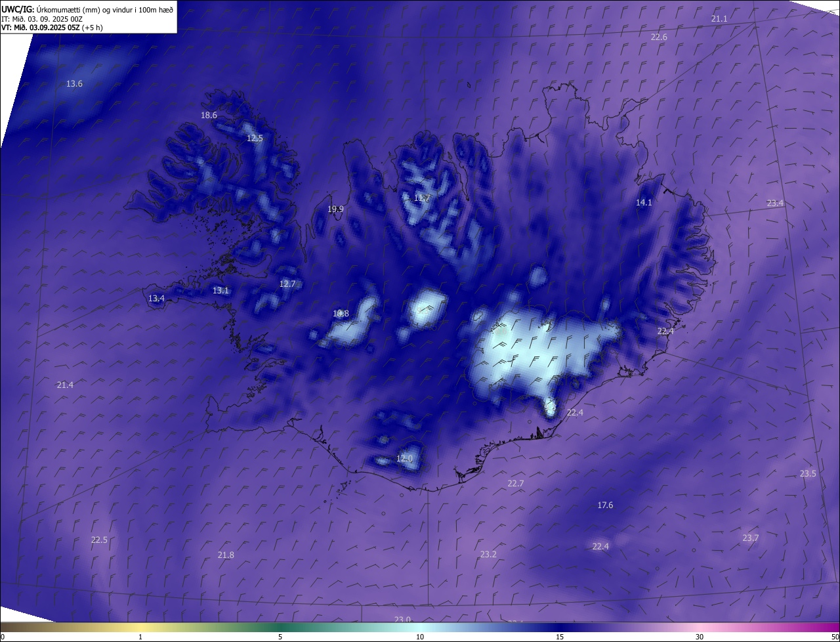Click the 19.9 value on the map

pos(335,209)
